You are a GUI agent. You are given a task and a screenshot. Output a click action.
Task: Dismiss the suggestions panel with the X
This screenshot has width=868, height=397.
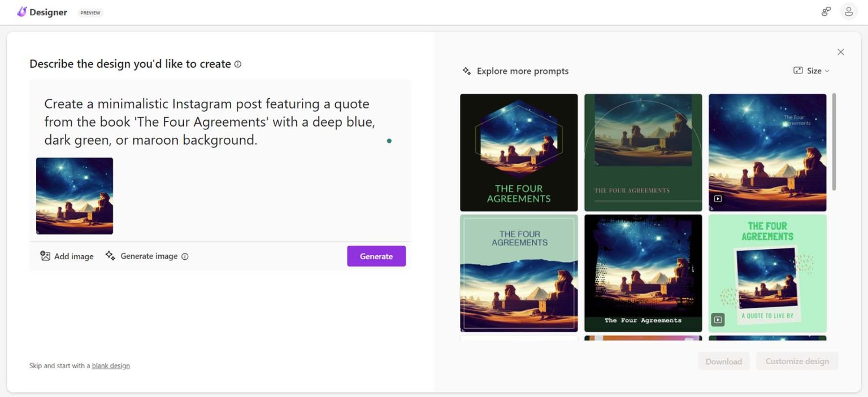(x=841, y=51)
